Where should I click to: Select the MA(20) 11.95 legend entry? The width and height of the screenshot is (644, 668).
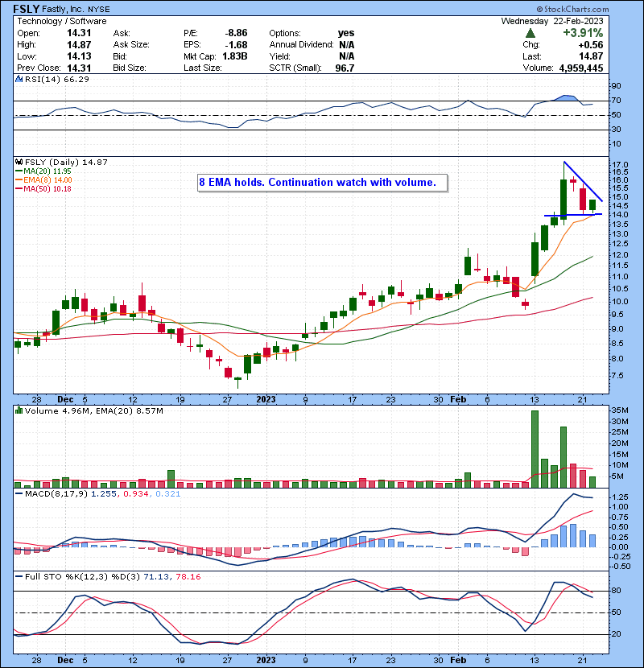click(x=43, y=171)
